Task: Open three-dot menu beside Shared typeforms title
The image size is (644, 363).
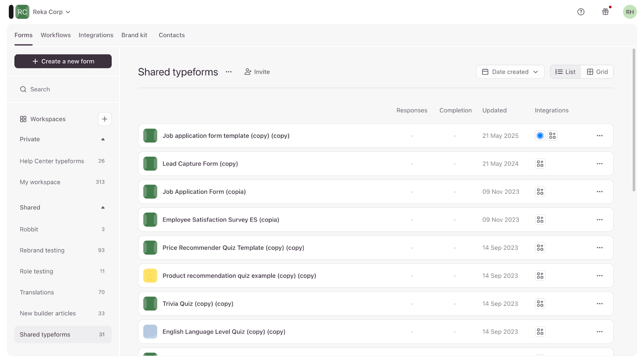Action: pyautogui.click(x=229, y=72)
